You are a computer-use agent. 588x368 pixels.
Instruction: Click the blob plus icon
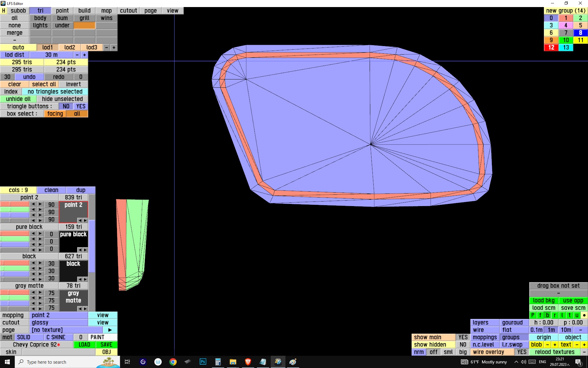[555, 345]
